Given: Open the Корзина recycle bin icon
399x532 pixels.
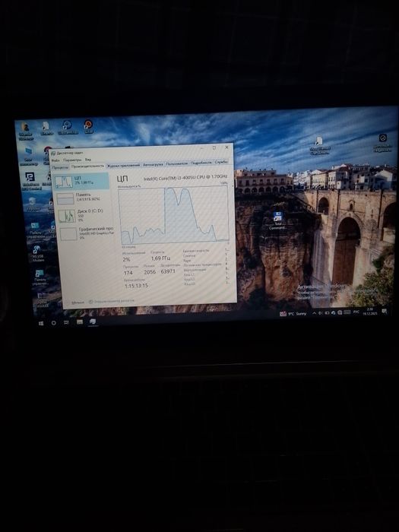Looking at the screenshot, I should pyautogui.click(x=33, y=204).
